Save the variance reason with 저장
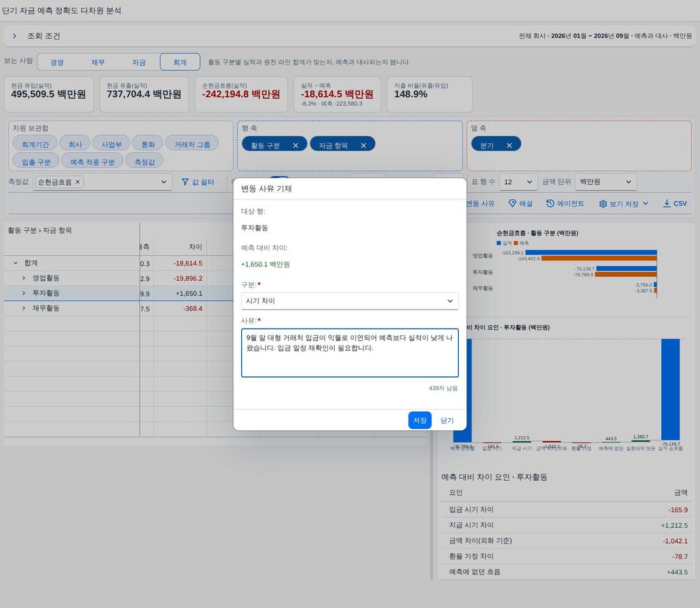Viewport: 700px width, 608px height. pos(419,420)
